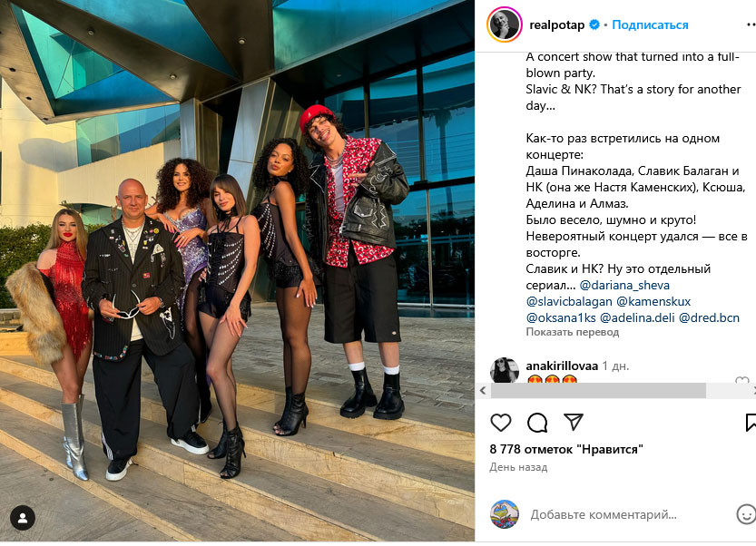
Task: Focus the Добавьте комментарий field
Action: [x=604, y=514]
